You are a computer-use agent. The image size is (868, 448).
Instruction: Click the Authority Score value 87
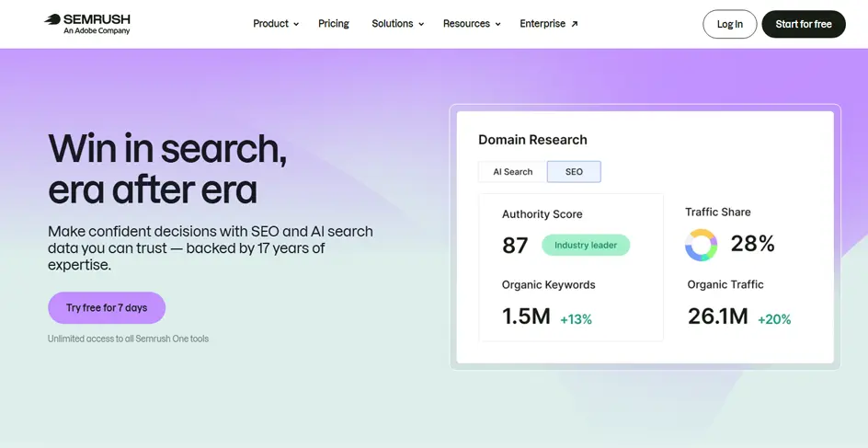(515, 246)
